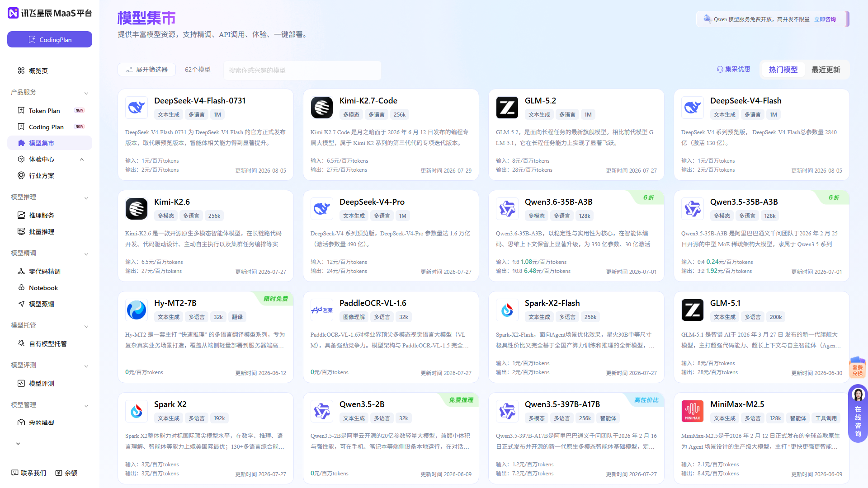Focus the model search field
The width and height of the screenshot is (868, 488).
click(302, 70)
